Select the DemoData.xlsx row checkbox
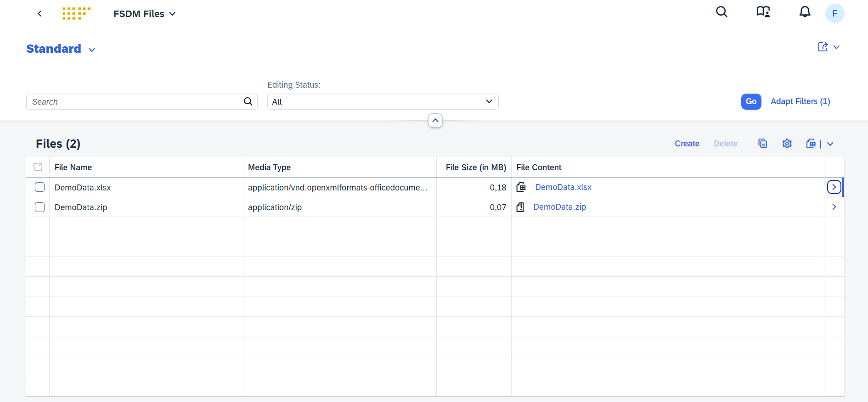Screen dimensions: 868x402 [40, 187]
